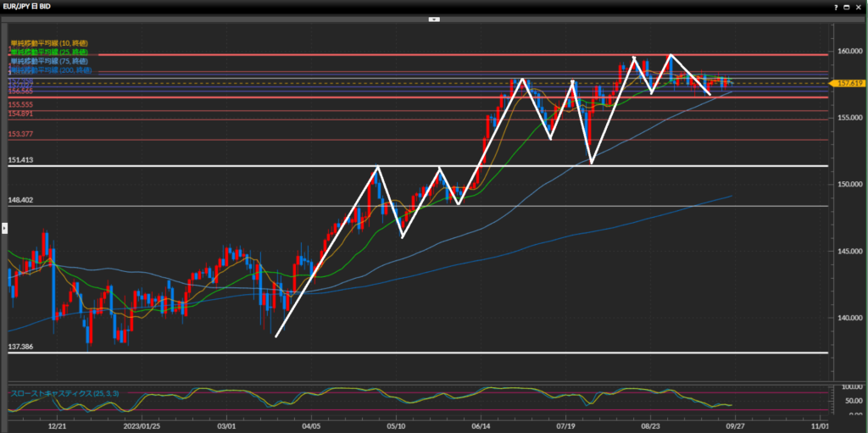Expand the left side panel arrow
The image size is (868, 433).
pyautogui.click(x=3, y=227)
